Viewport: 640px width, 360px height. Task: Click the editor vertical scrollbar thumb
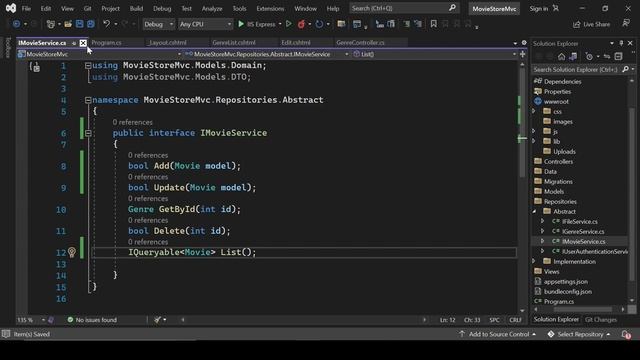[x=522, y=122]
